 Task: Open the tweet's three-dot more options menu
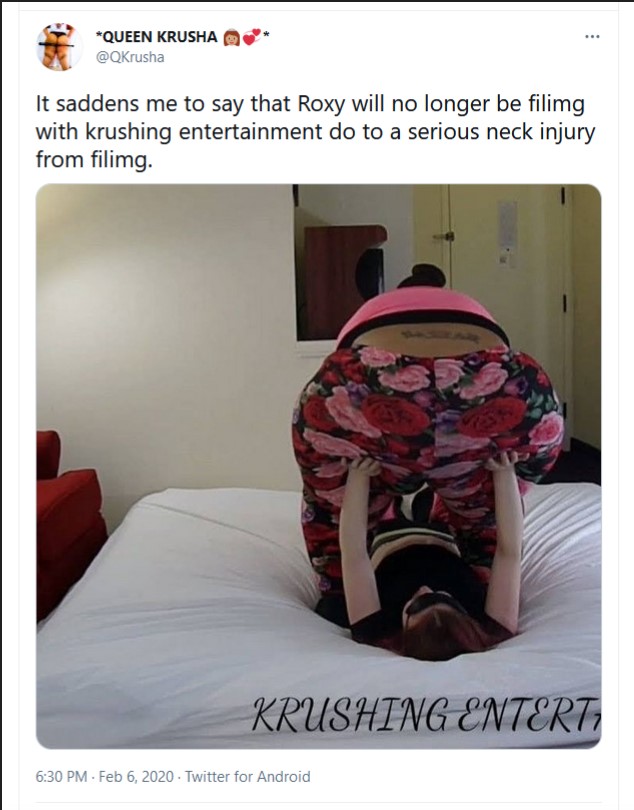pos(592,37)
